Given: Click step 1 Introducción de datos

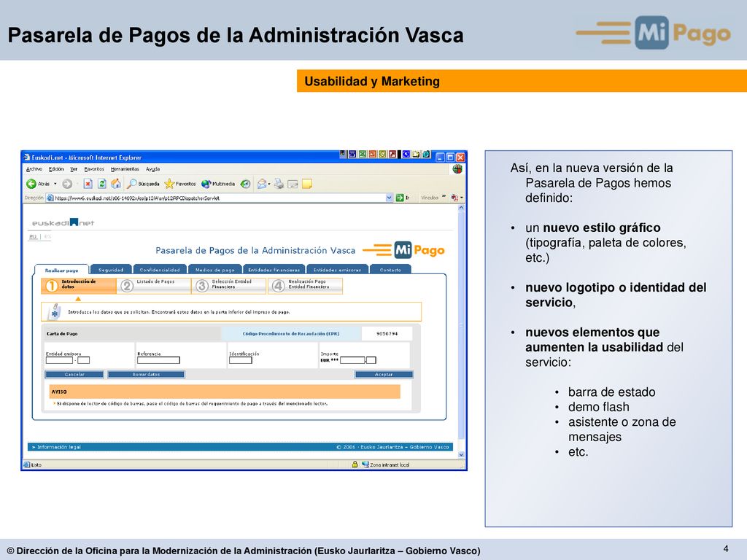Looking at the screenshot, I should click(79, 285).
